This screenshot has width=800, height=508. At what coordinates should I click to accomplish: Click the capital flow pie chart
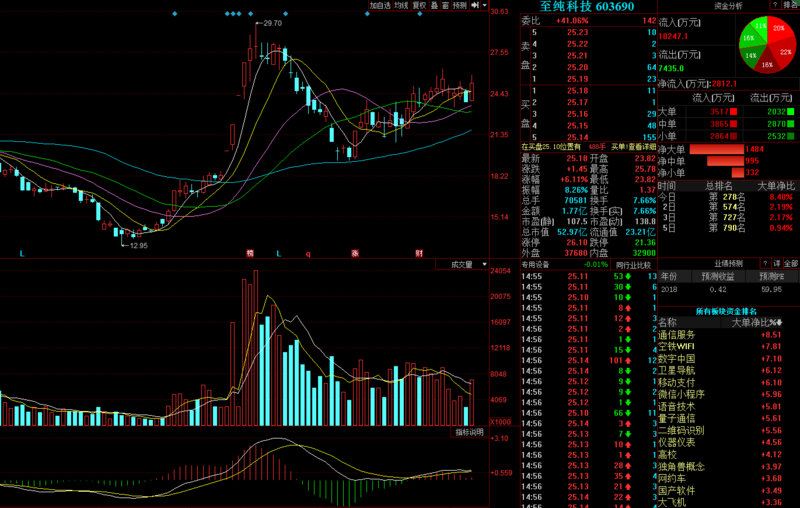767,46
